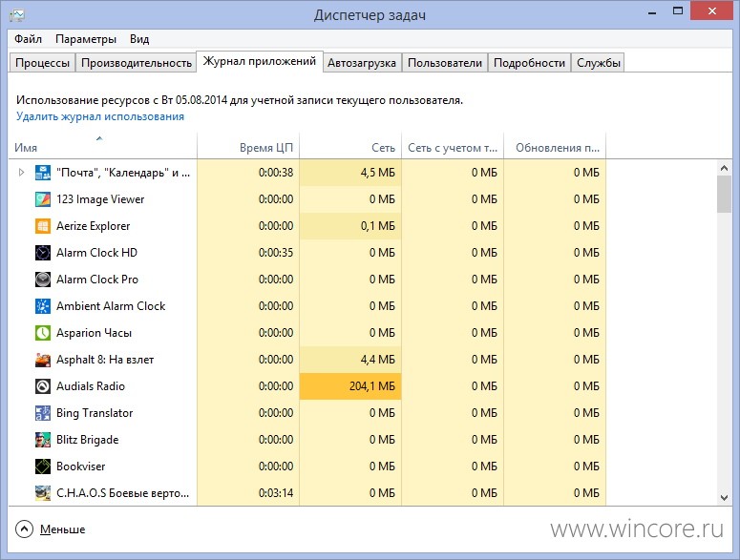The width and height of the screenshot is (740, 560).
Task: Switch to the Пользователи tab
Action: pyautogui.click(x=445, y=63)
